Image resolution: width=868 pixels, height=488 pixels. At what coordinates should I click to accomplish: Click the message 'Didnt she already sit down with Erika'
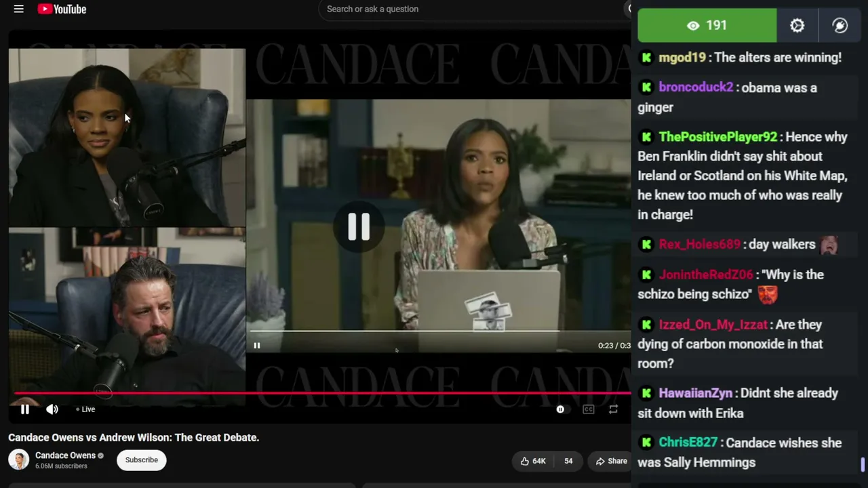click(x=738, y=403)
